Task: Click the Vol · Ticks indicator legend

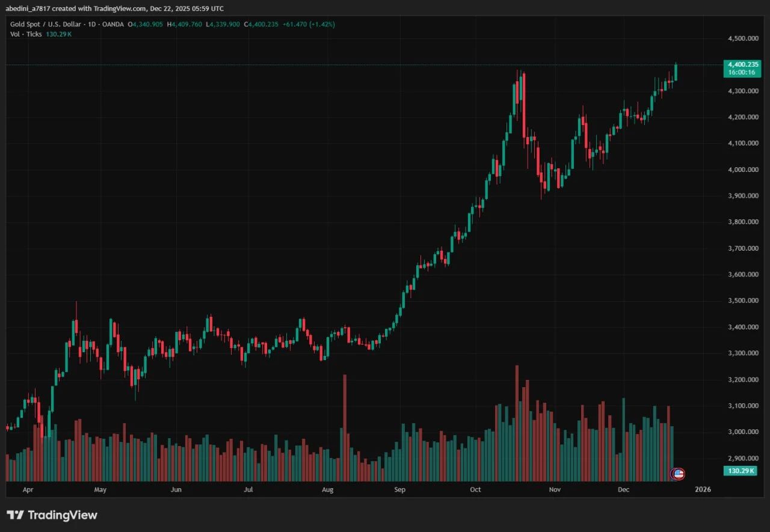Action: click(25, 34)
